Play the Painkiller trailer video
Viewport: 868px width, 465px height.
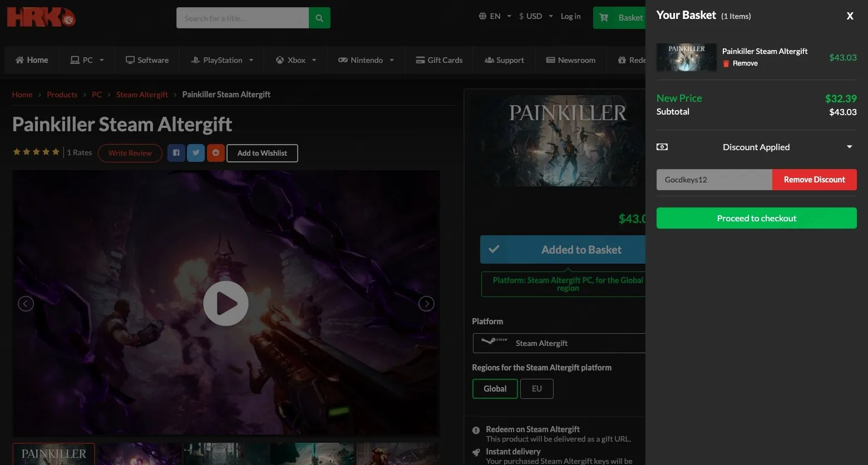(226, 303)
